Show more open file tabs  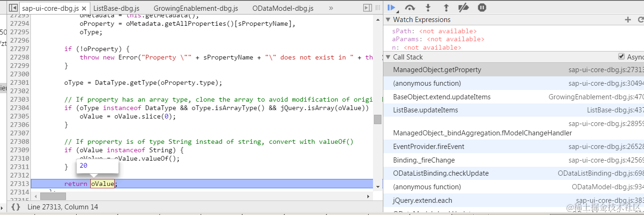(331, 8)
